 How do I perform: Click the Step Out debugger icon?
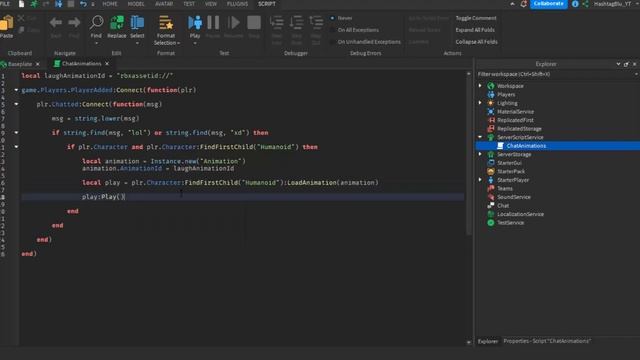point(316,22)
